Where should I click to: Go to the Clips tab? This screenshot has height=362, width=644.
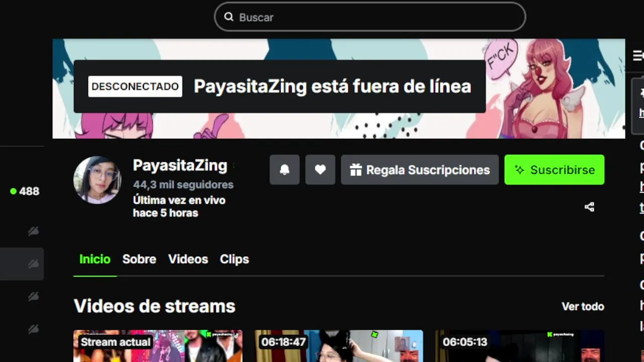coord(234,259)
